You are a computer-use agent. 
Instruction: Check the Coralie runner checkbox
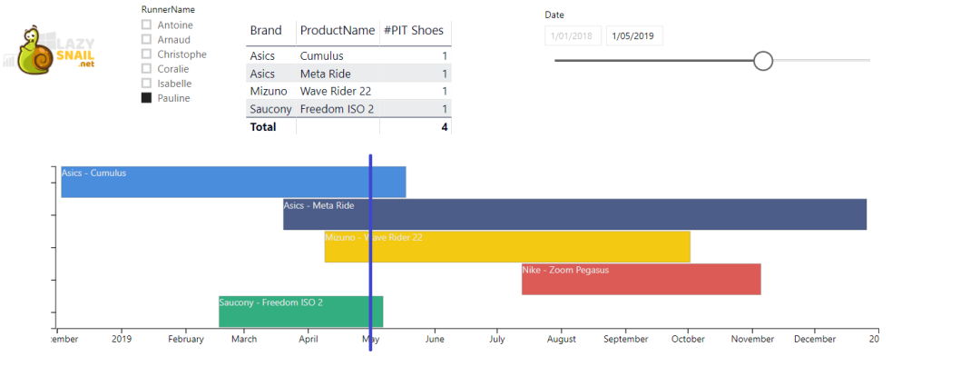pos(146,68)
